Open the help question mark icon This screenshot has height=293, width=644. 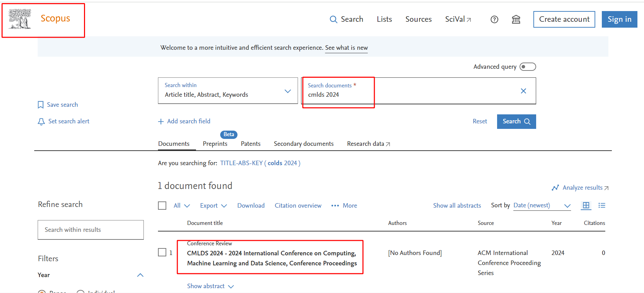[x=494, y=19]
